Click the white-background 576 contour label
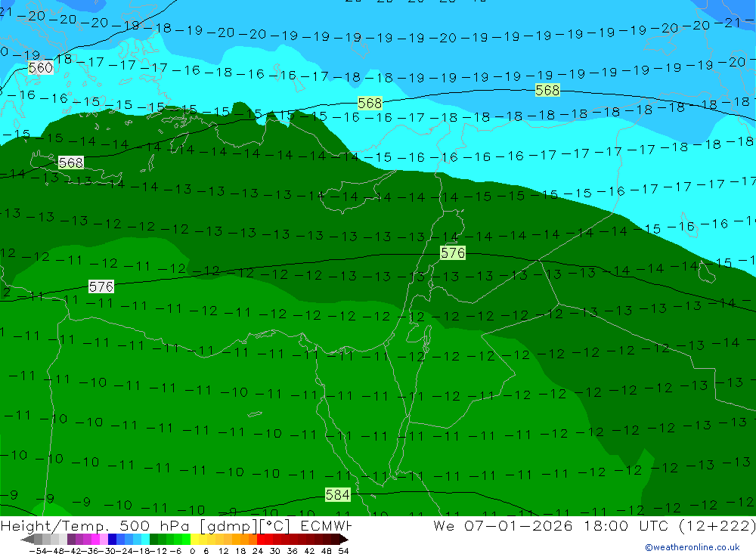 pos(101,287)
